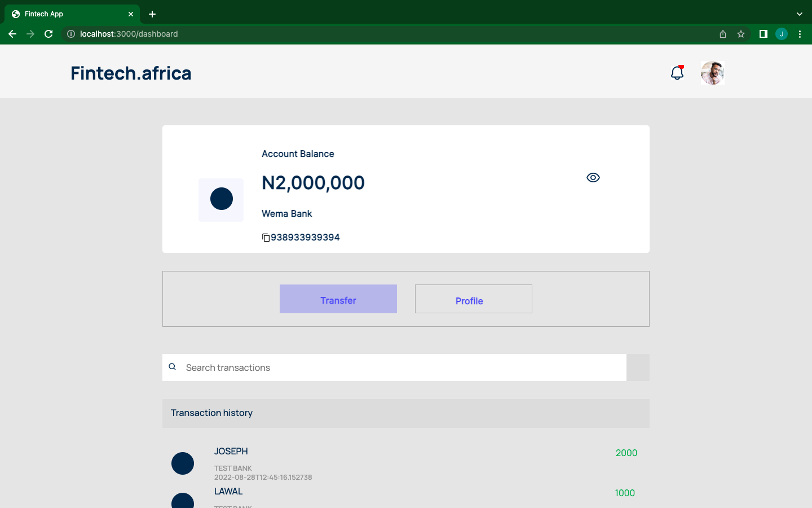Image resolution: width=812 pixels, height=508 pixels.
Task: Click the user profile picture in the header
Action: coord(712,72)
